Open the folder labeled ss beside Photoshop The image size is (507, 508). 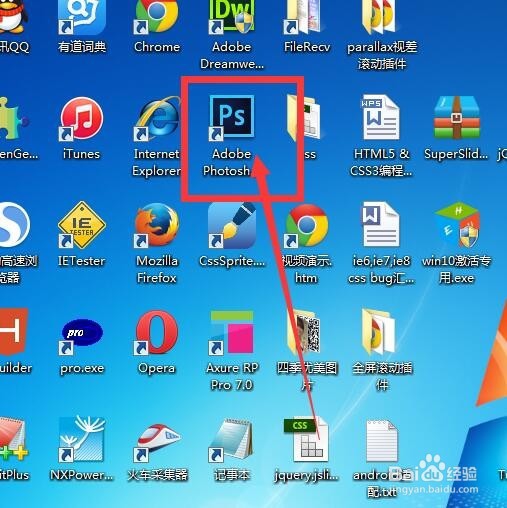304,117
